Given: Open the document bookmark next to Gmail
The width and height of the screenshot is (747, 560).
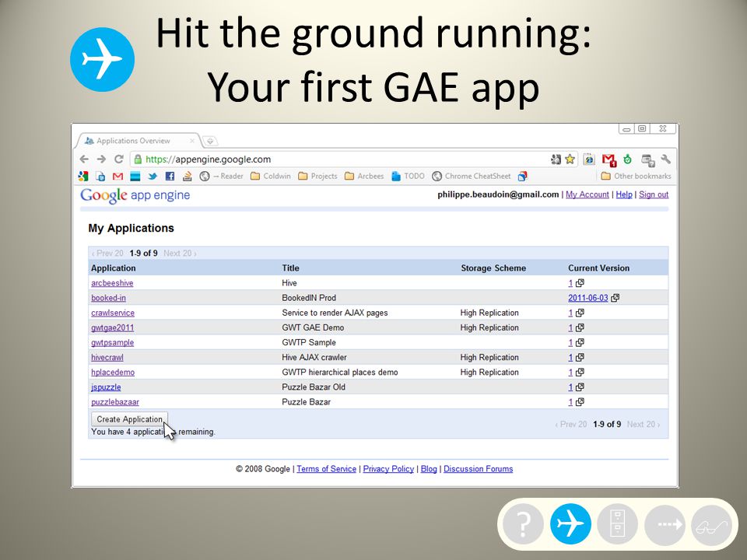Looking at the screenshot, I should tap(100, 177).
